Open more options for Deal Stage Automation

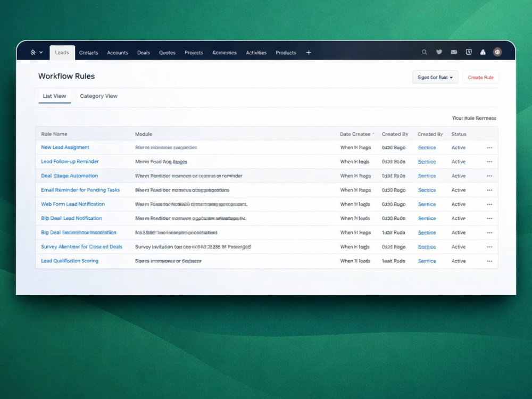click(x=489, y=176)
